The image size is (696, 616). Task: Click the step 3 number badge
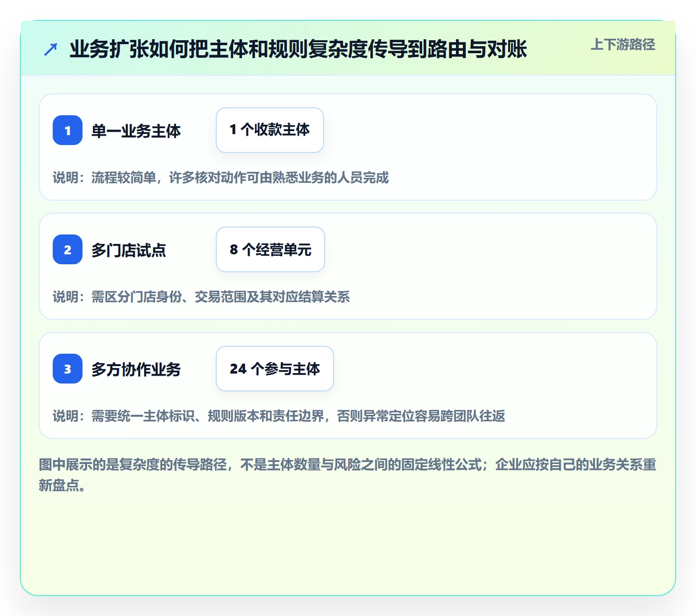click(68, 369)
